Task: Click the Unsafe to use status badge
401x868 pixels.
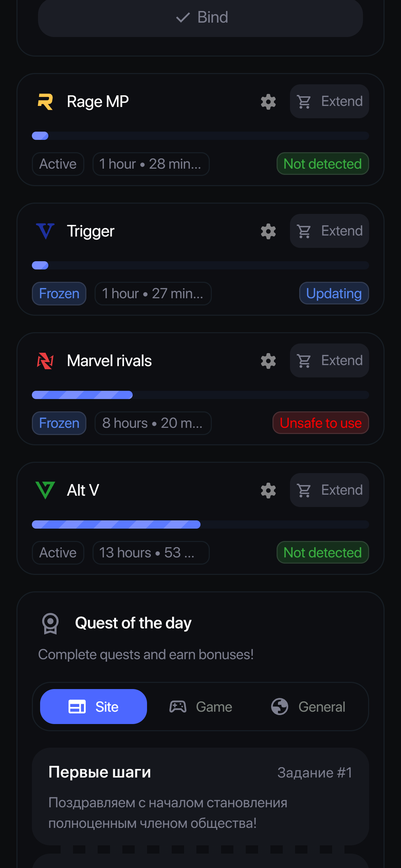Action: [320, 423]
